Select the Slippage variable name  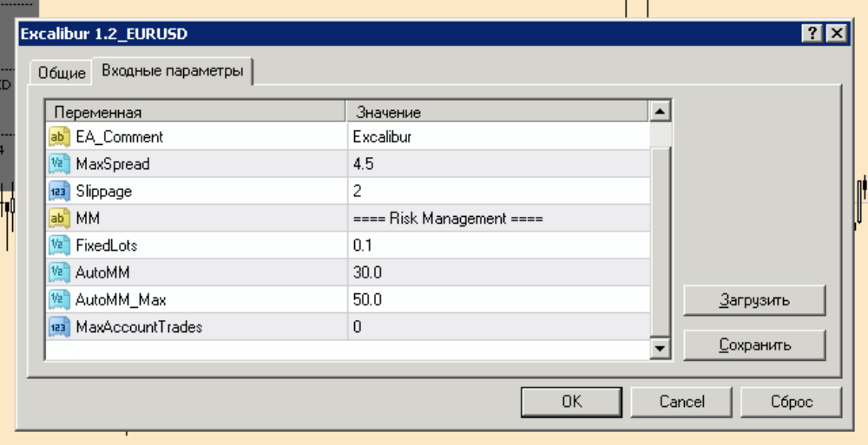point(104,191)
